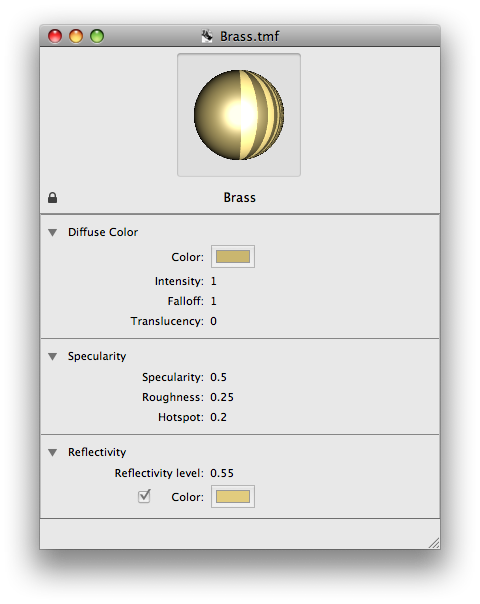Collapse the Diffuse Color section
This screenshot has height=604, width=480.
pyautogui.click(x=53, y=232)
